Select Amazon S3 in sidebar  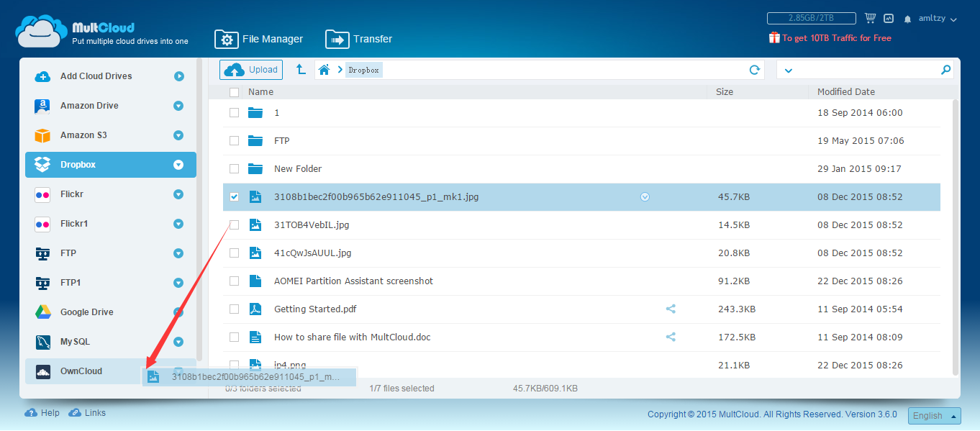point(111,135)
